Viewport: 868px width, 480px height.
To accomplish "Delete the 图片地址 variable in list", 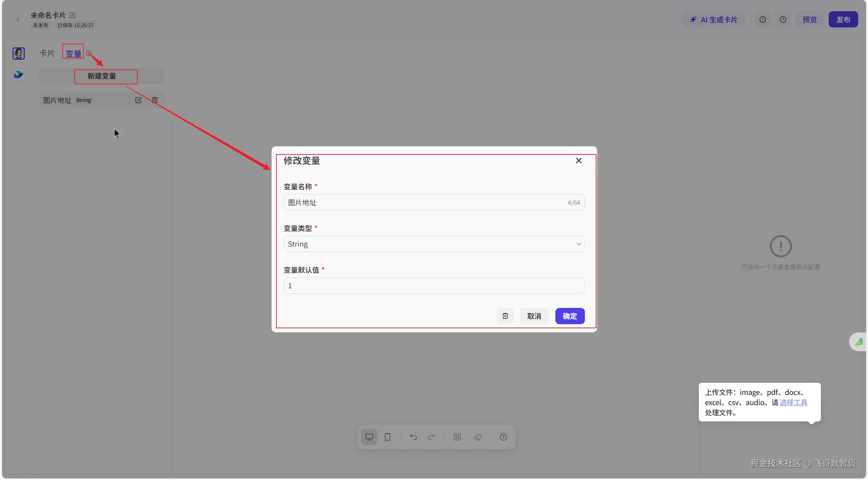I will coord(155,100).
